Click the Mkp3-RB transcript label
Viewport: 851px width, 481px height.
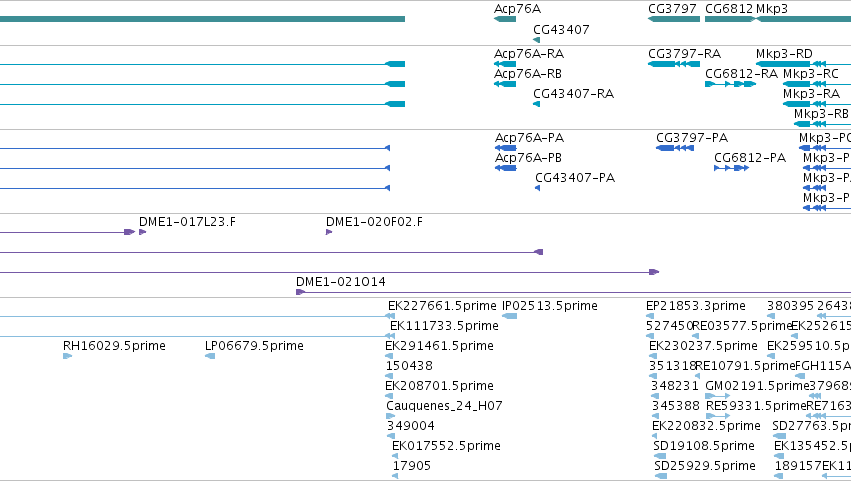click(x=821, y=114)
